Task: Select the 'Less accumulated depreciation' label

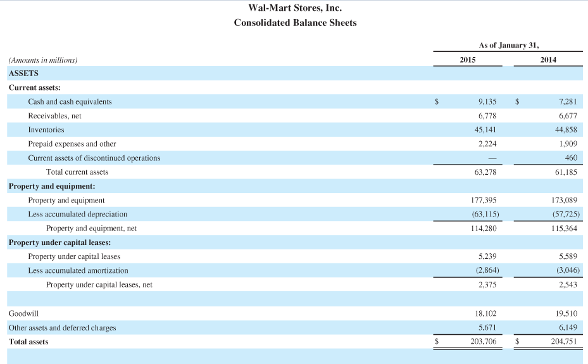Action: click(78, 215)
